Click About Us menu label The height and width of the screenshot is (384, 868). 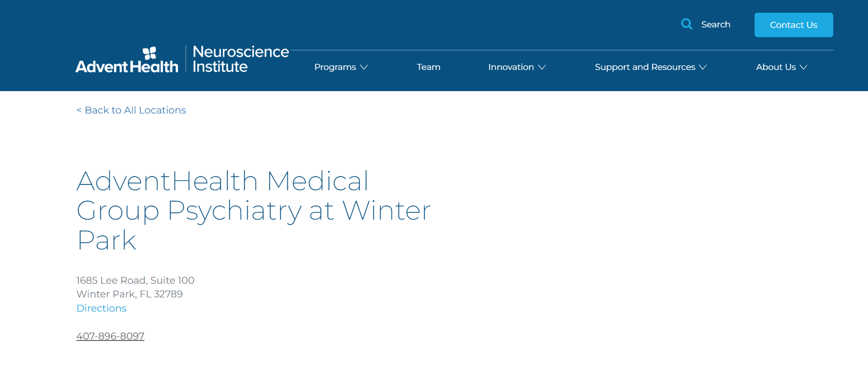pyautogui.click(x=776, y=67)
